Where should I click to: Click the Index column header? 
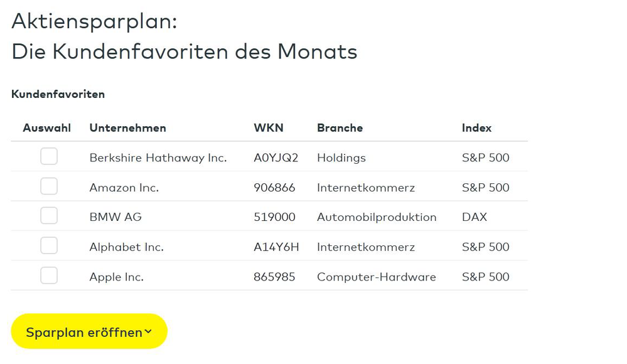click(476, 127)
